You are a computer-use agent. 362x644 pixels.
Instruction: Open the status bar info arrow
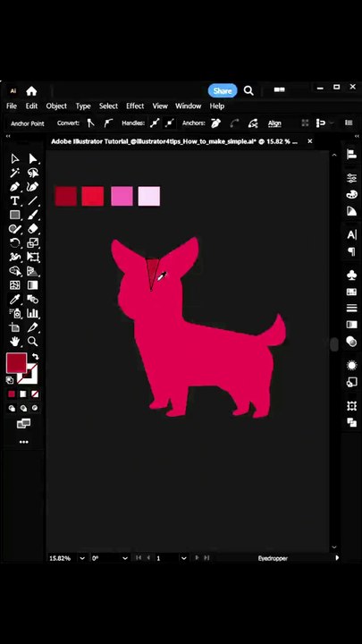(x=337, y=558)
